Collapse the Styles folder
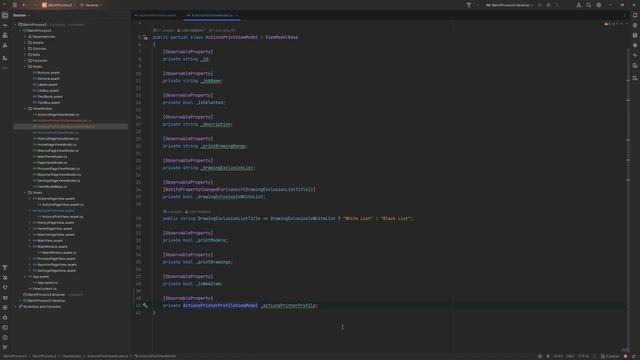 [x=25, y=67]
